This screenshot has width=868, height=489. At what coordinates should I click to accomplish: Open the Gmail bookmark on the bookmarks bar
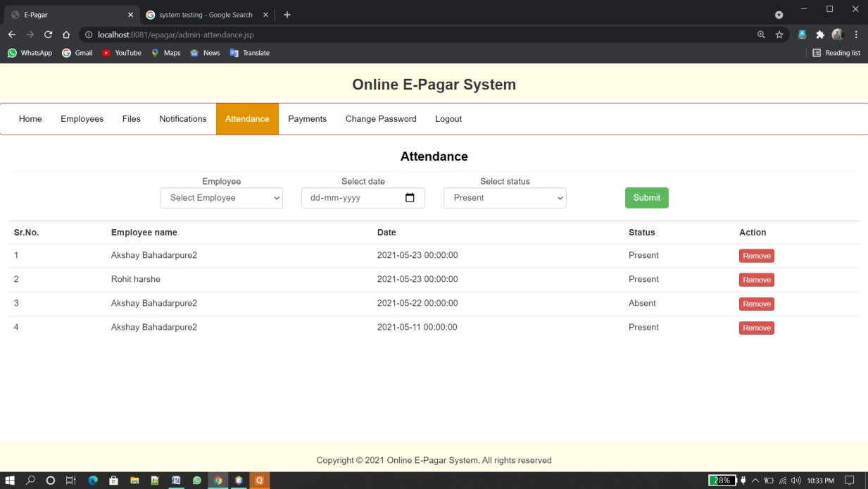[77, 52]
